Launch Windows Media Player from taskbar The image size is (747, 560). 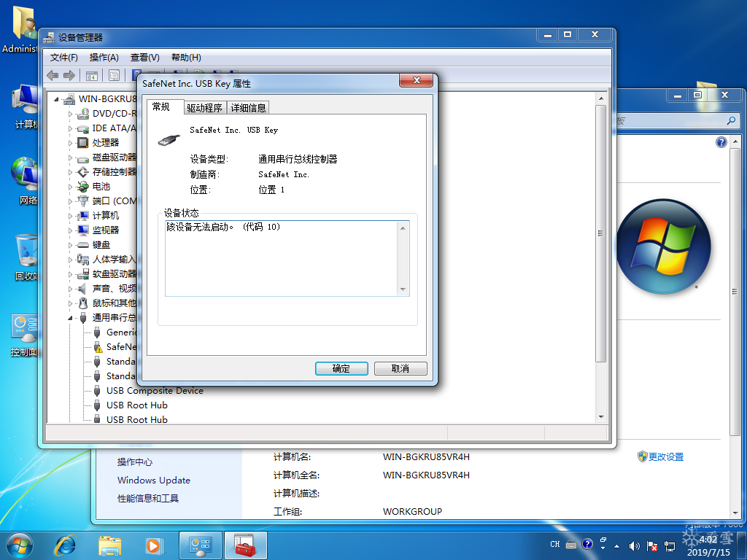click(154, 545)
